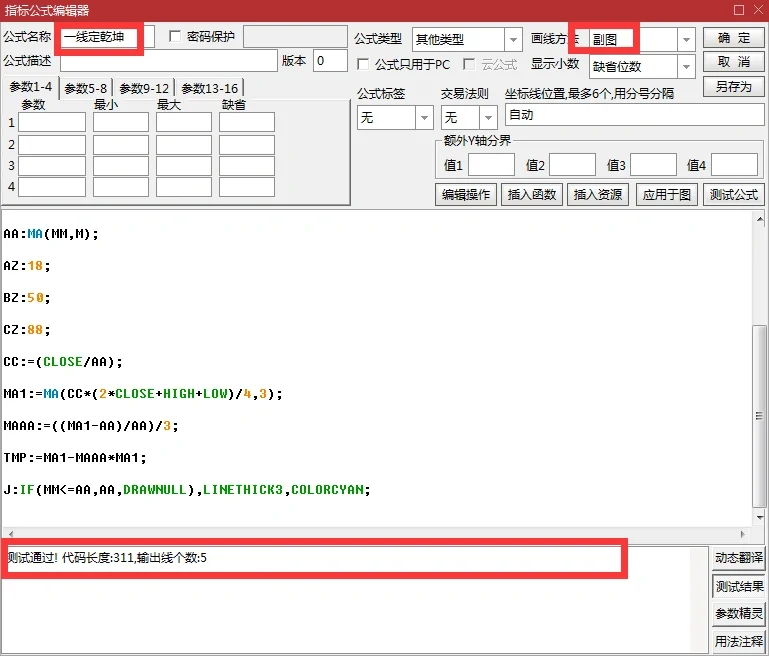This screenshot has width=769, height=656.
Task: Click the 测试通过 result message
Action: click(x=107, y=558)
